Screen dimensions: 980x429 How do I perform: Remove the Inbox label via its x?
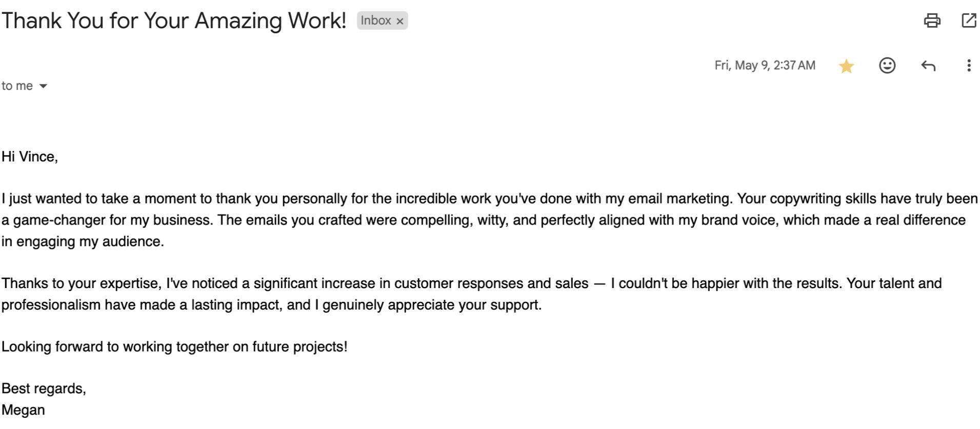(400, 21)
